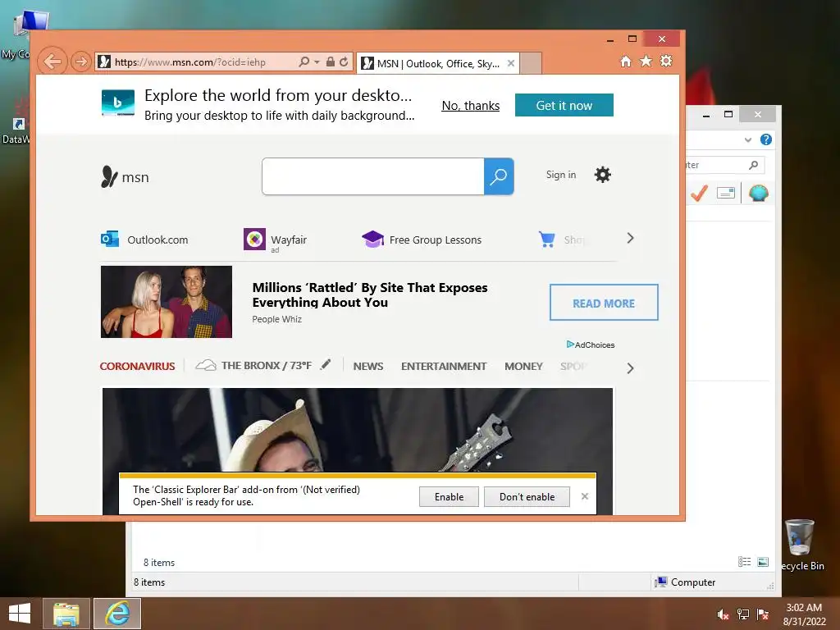Click Internet Explorer on the taskbar
Image resolution: width=840 pixels, height=630 pixels.
[117, 614]
